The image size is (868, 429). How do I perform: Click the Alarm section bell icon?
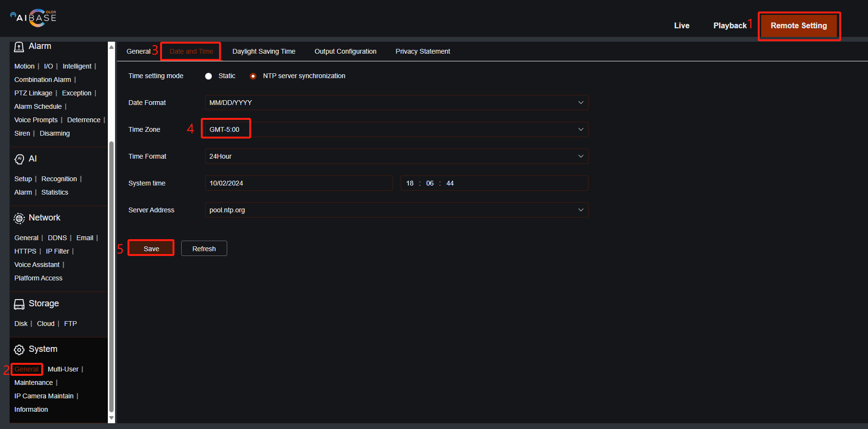[19, 46]
